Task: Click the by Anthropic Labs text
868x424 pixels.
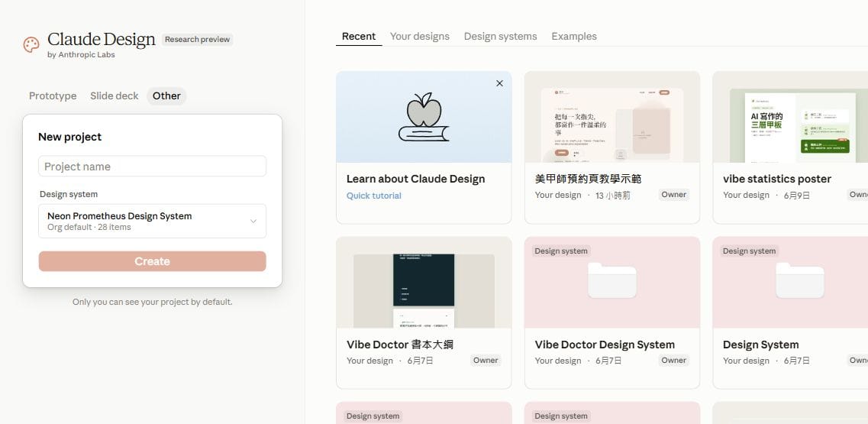Action: coord(82,55)
